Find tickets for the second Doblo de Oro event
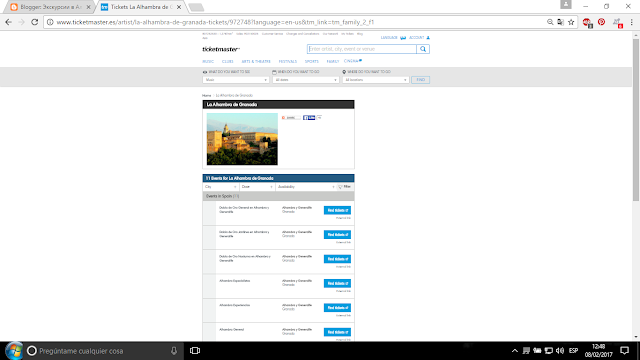Viewport: 640px width, 360px height. click(x=337, y=235)
